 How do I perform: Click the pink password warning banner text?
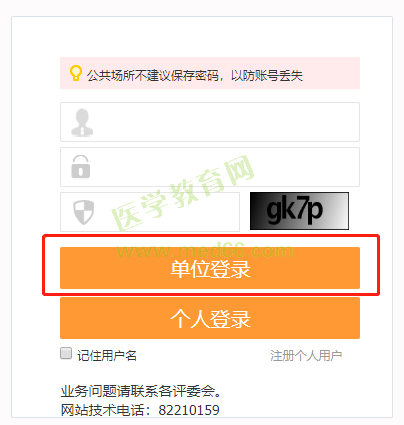195,76
